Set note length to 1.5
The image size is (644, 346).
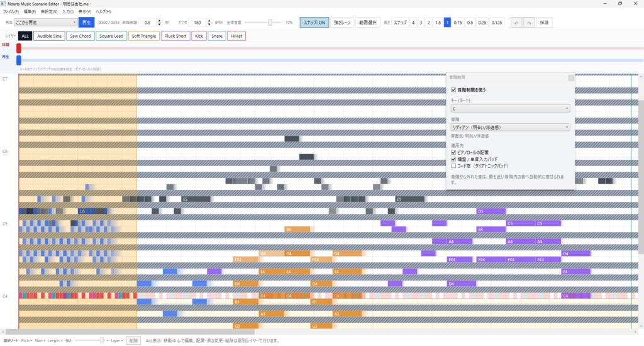438,23
